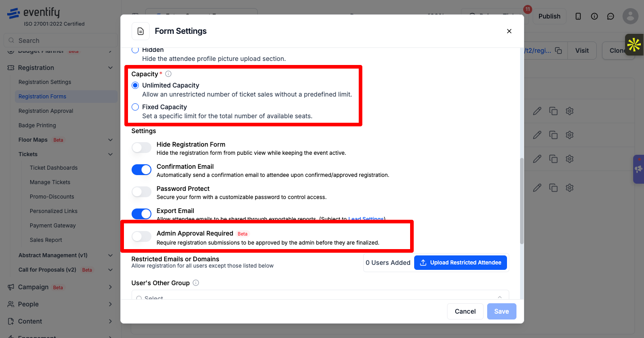The height and width of the screenshot is (338, 644).
Task: Turn on Admin Approval Required toggle
Action: point(142,236)
